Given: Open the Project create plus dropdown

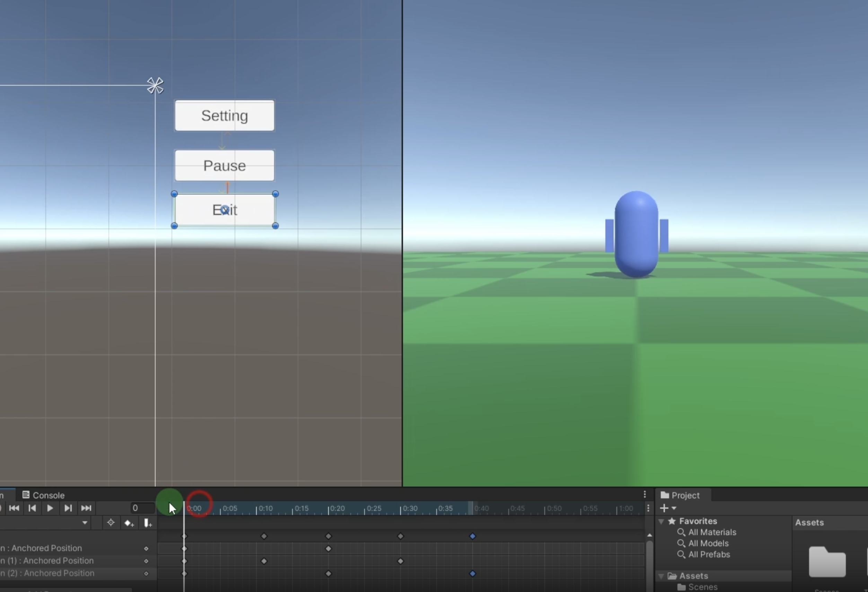Looking at the screenshot, I should click(x=668, y=508).
